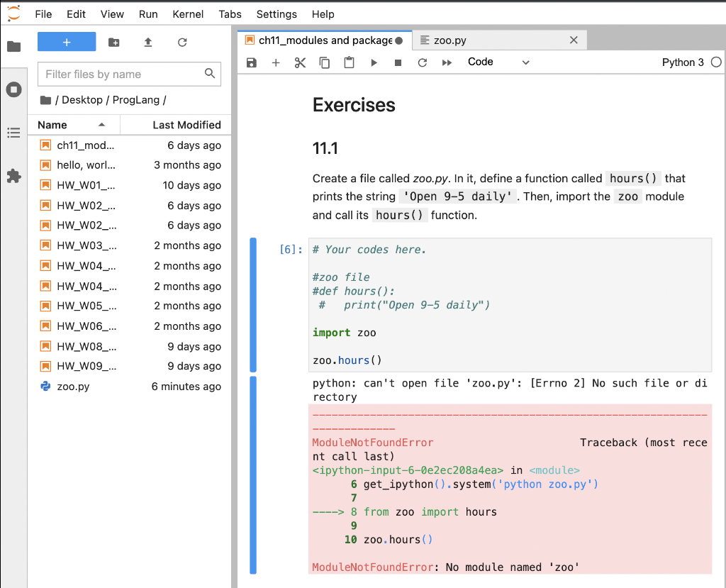726x588 pixels.
Task: Open the Python 3 kernel selector
Action: coord(682,62)
